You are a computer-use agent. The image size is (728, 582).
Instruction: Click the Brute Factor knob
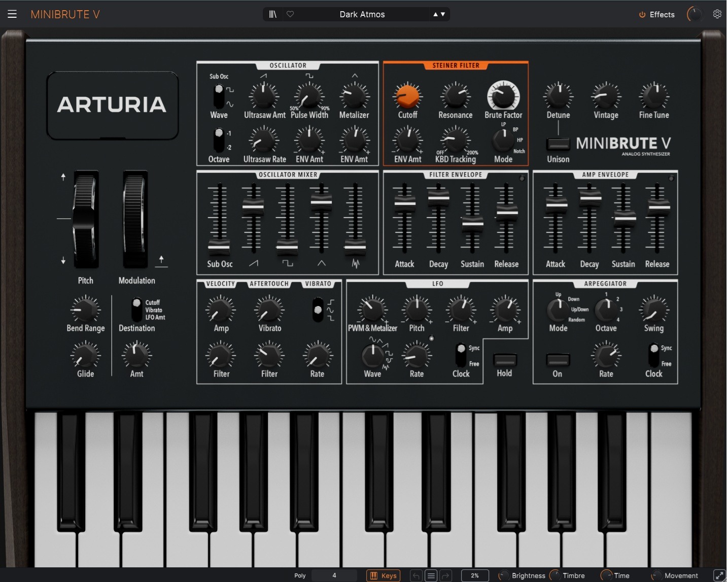coord(503,95)
